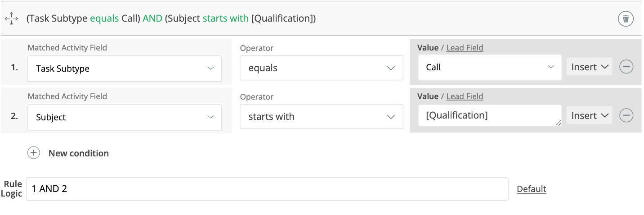Switch to Lead Field in condition 2
This screenshot has width=644, height=215.
(x=465, y=96)
